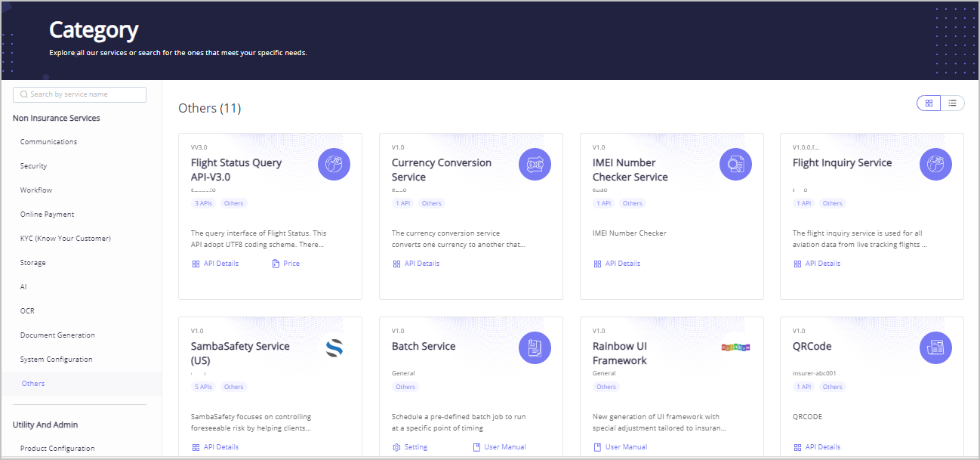
Task: Click the Currency Conversion Service title
Action: pos(442,170)
